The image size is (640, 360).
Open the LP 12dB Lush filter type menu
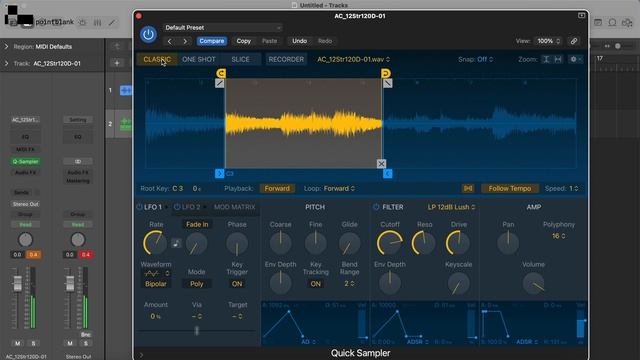[451, 207]
